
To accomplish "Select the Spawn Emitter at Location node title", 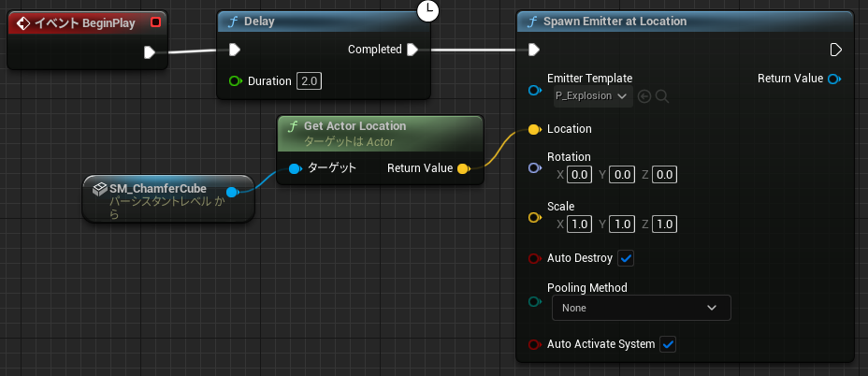I will (x=615, y=22).
